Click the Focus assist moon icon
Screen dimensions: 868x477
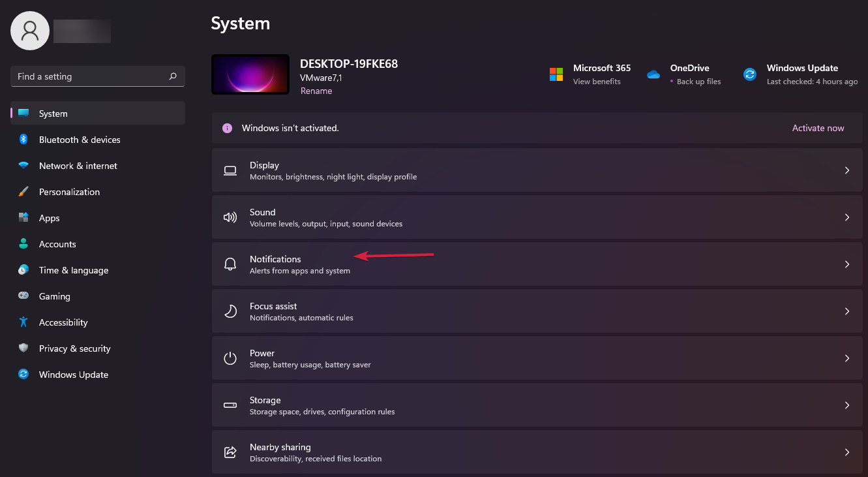point(230,311)
